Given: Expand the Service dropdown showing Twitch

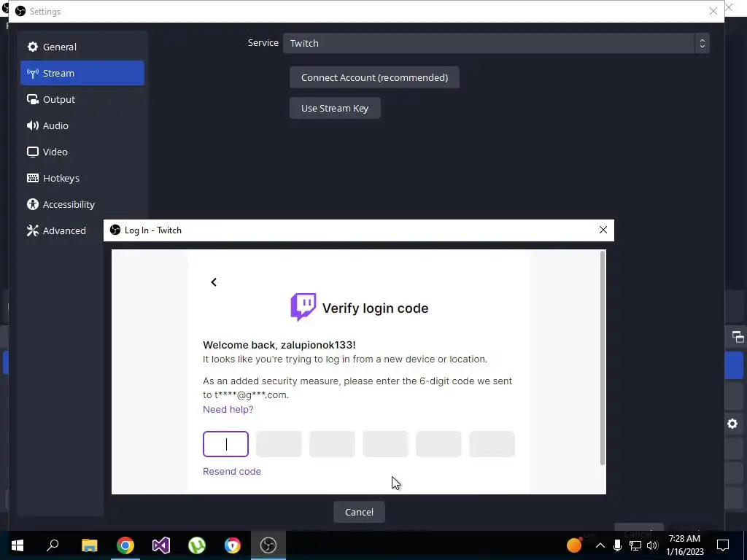Looking at the screenshot, I should 496,43.
